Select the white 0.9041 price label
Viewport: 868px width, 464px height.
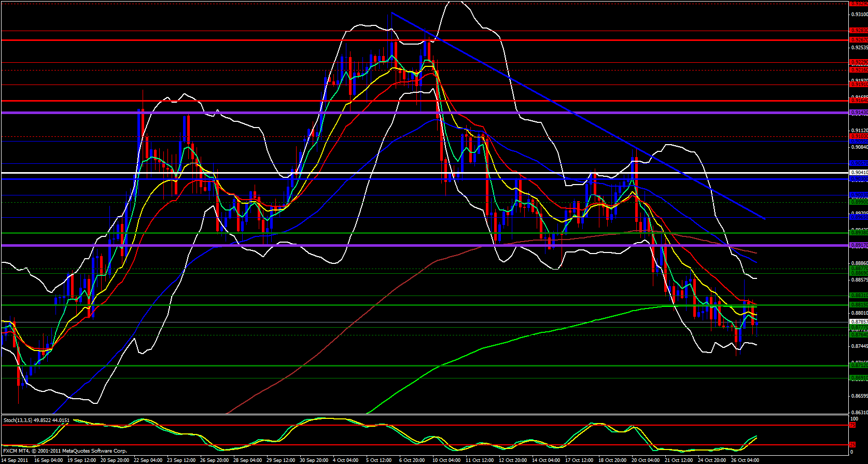point(858,172)
